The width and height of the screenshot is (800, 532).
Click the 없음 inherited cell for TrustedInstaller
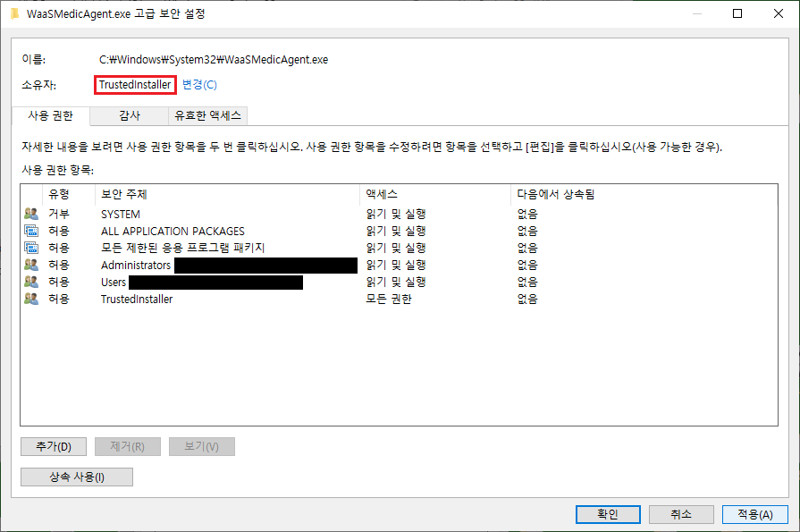527,300
